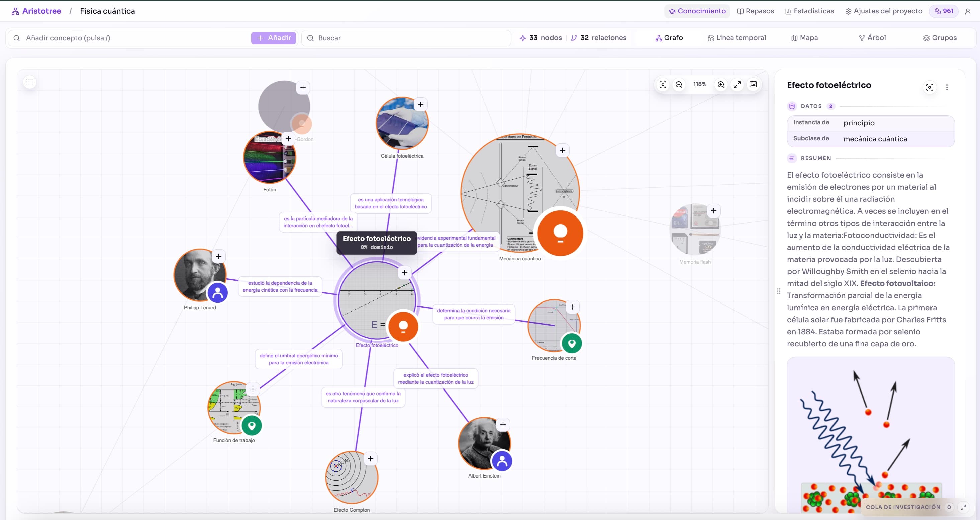
Task: Click the Añadir button
Action: point(274,38)
